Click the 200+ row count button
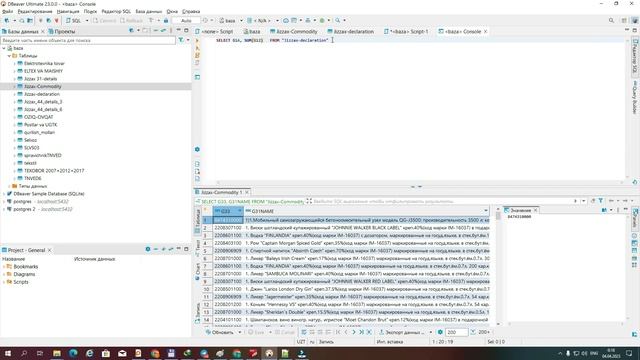The height and width of the screenshot is (360, 640). (x=480, y=332)
